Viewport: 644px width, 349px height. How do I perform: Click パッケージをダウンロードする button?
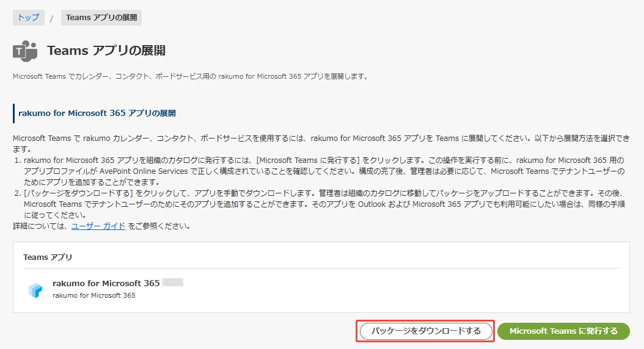click(x=426, y=331)
